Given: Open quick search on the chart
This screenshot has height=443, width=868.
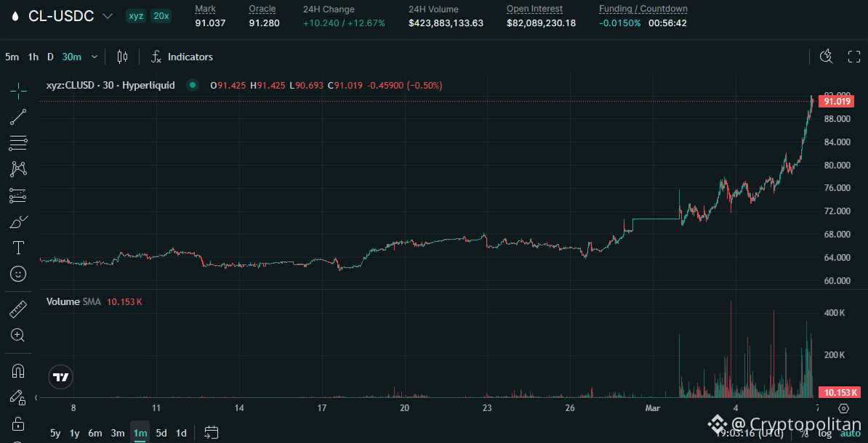Looking at the screenshot, I should point(827,56).
